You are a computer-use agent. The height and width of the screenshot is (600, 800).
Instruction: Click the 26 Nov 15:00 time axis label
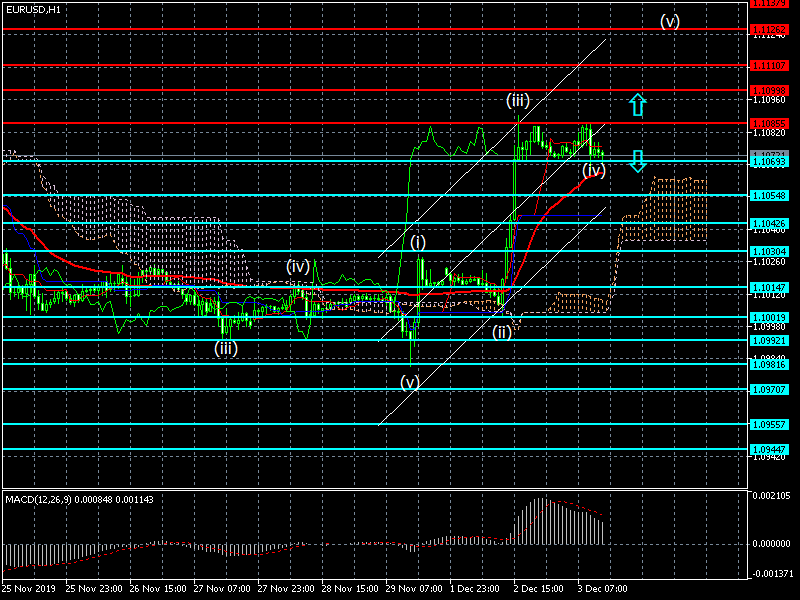click(158, 589)
